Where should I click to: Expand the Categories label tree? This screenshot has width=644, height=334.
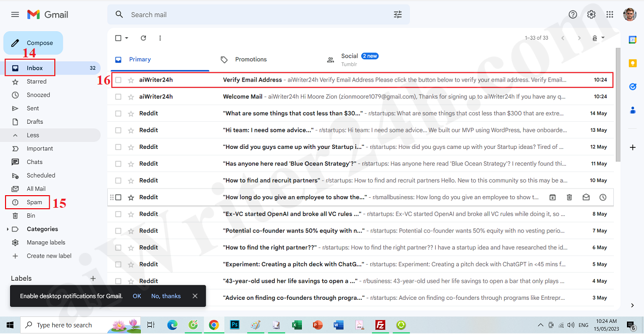tap(8, 229)
